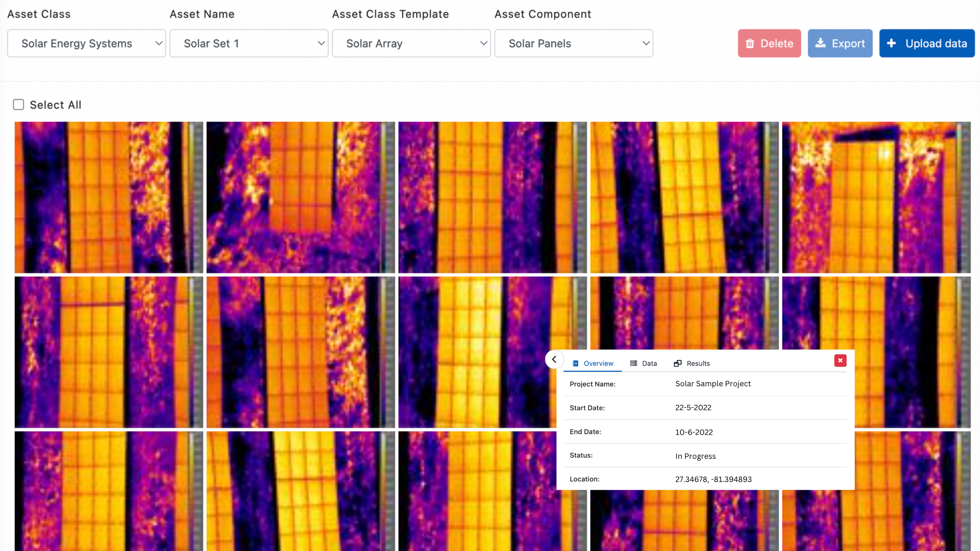The image size is (980, 551).
Task: Open the third thermal image in top row
Action: pyautogui.click(x=492, y=197)
